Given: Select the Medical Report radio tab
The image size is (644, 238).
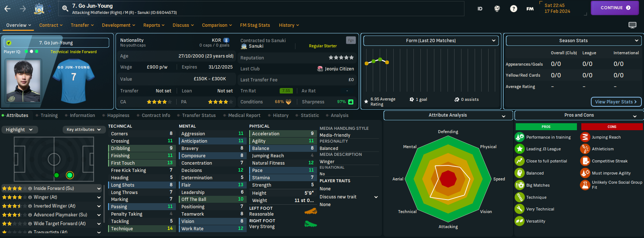Looking at the screenshot, I should coord(244,116).
